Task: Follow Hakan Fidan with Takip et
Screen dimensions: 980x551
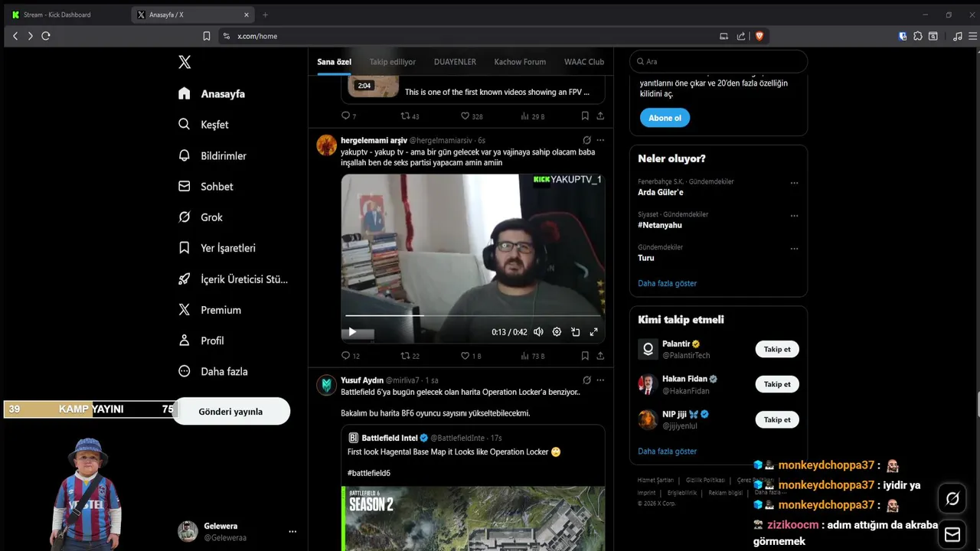Action: click(777, 384)
